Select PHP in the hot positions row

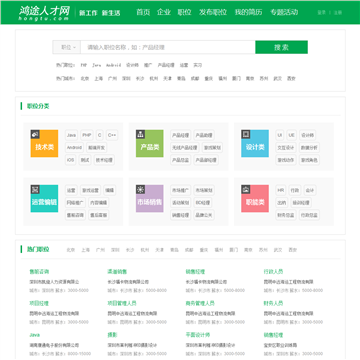[x=84, y=65]
